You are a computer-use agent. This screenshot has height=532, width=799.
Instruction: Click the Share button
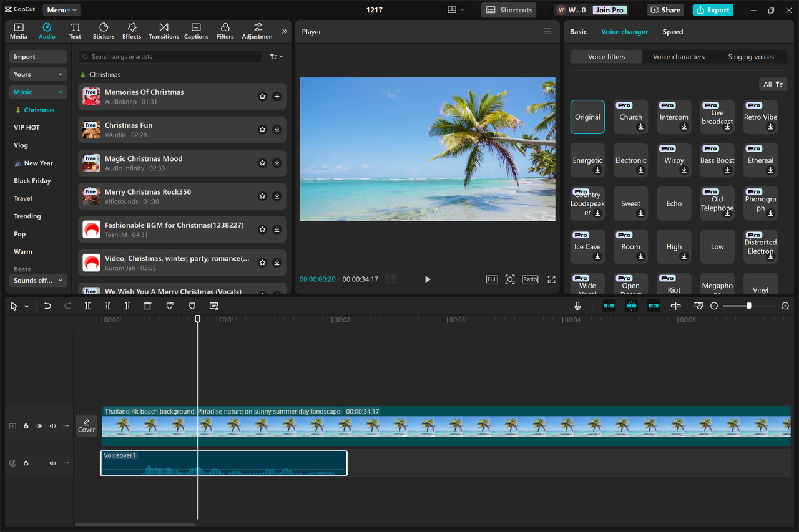tap(665, 10)
